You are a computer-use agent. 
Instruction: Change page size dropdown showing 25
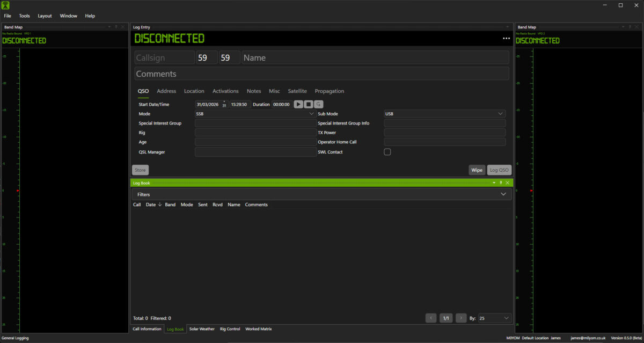pyautogui.click(x=494, y=318)
